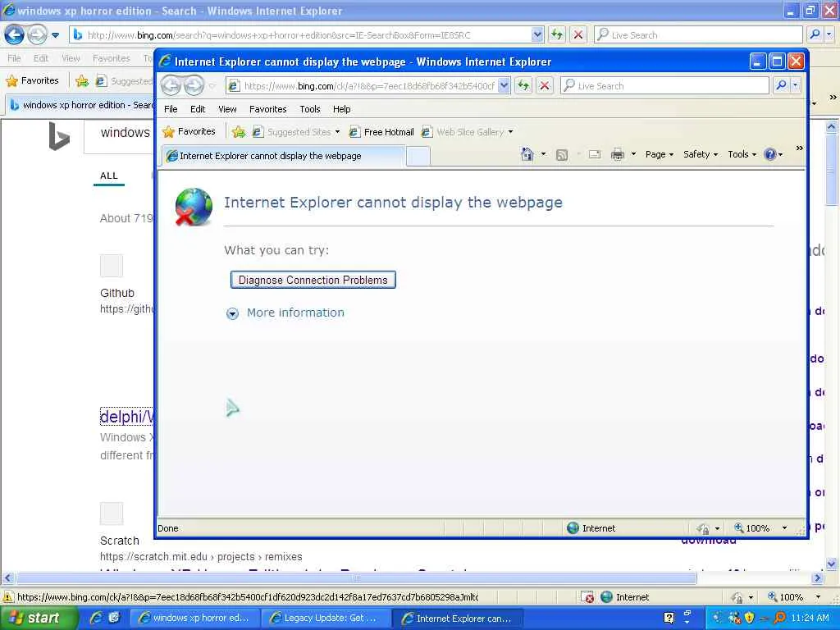Open the Web Slice Gallery dropdown arrow
The height and width of the screenshot is (630, 840).
(x=510, y=132)
